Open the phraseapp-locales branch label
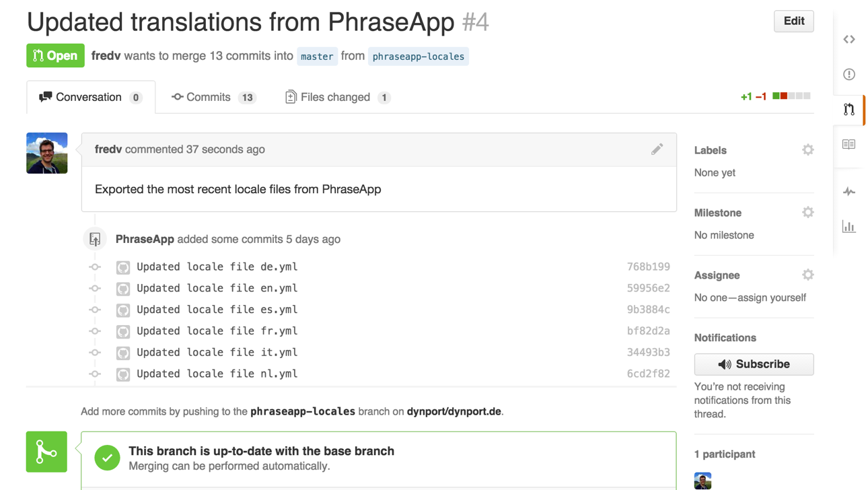868x490 pixels. (419, 57)
